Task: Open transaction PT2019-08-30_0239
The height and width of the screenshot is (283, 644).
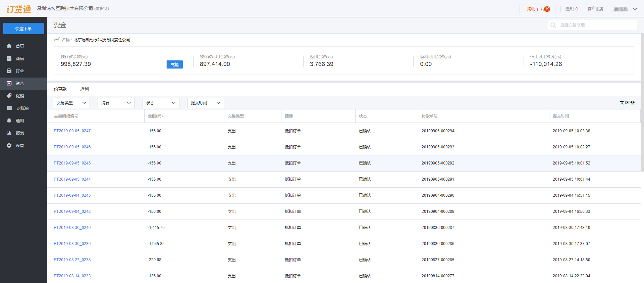Action: (x=72, y=244)
